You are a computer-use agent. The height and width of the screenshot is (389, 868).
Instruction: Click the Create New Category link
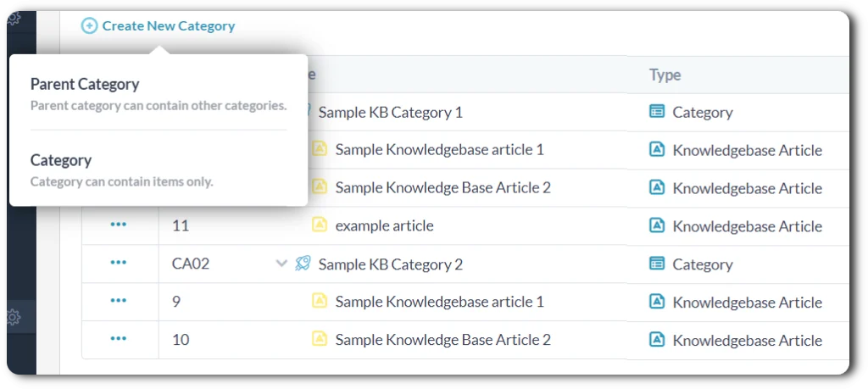click(168, 26)
